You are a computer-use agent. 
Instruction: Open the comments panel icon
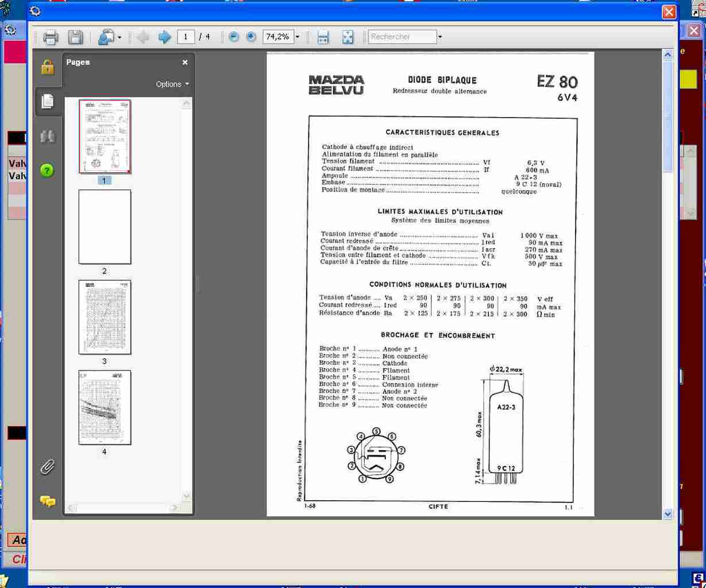click(48, 501)
